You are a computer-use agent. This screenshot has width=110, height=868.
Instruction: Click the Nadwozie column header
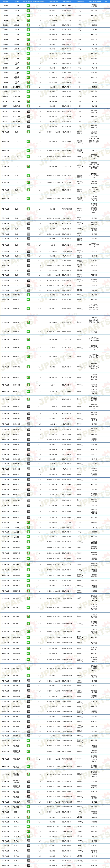(80, 1)
